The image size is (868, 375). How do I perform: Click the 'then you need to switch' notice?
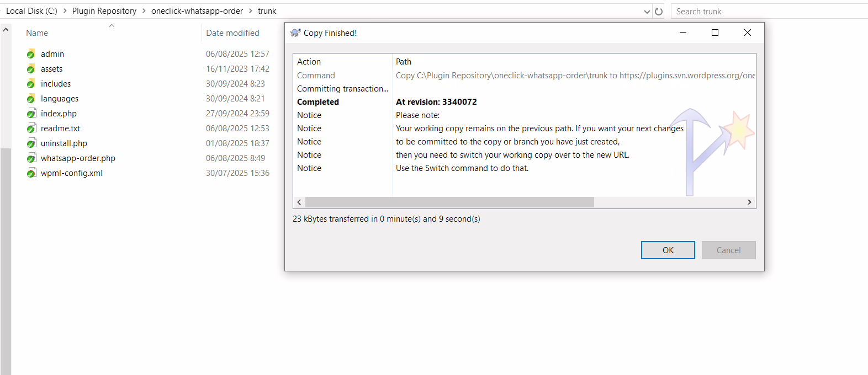512,155
